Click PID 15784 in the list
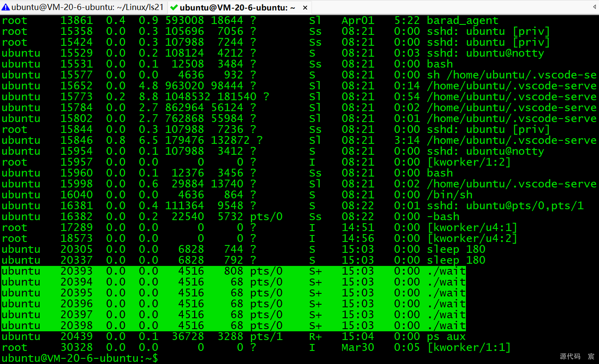The height and width of the screenshot is (364, 599). point(76,108)
